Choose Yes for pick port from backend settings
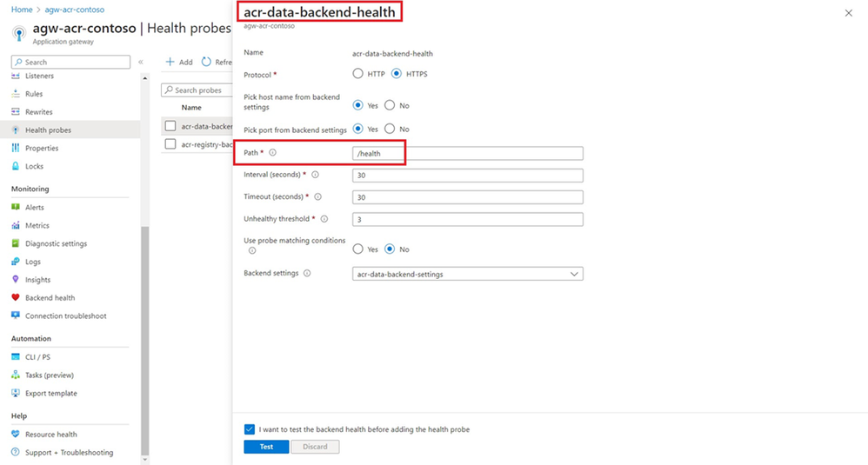868x465 pixels. (358, 129)
